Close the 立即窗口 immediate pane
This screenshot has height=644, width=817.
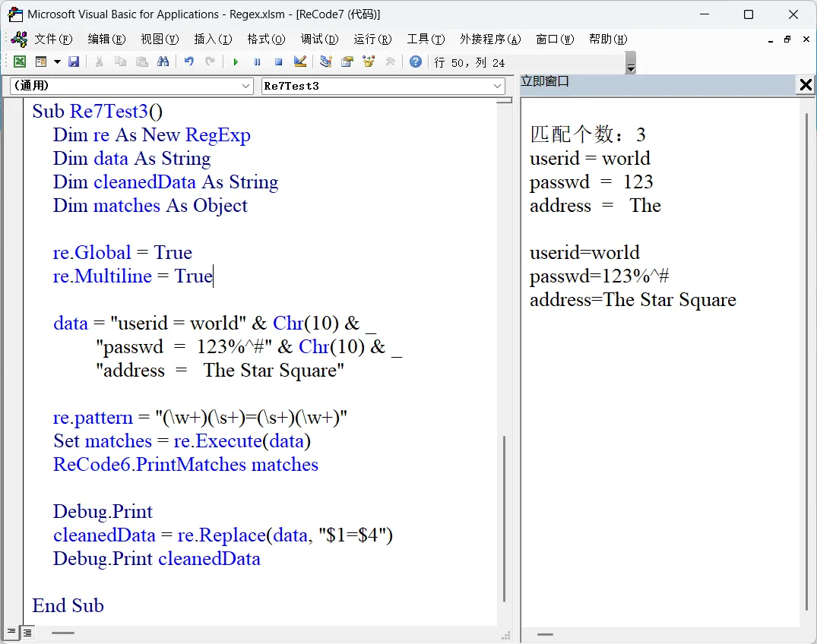[x=806, y=84]
